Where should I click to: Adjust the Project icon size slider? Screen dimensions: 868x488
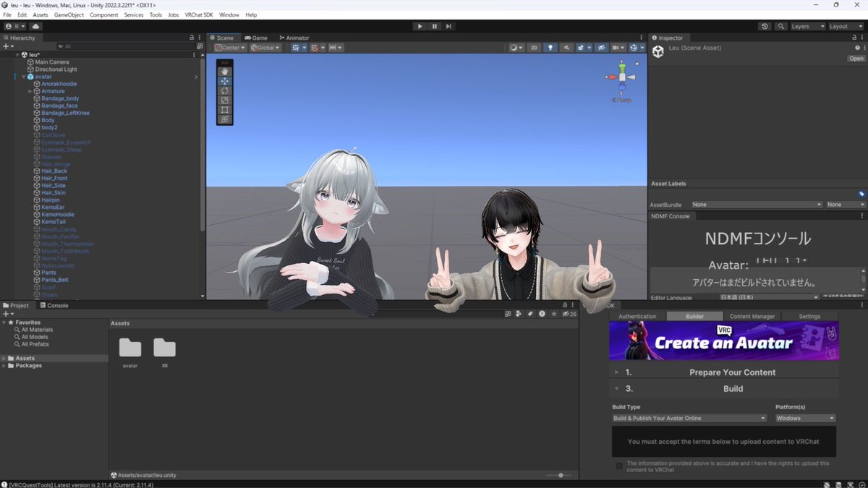click(x=560, y=475)
